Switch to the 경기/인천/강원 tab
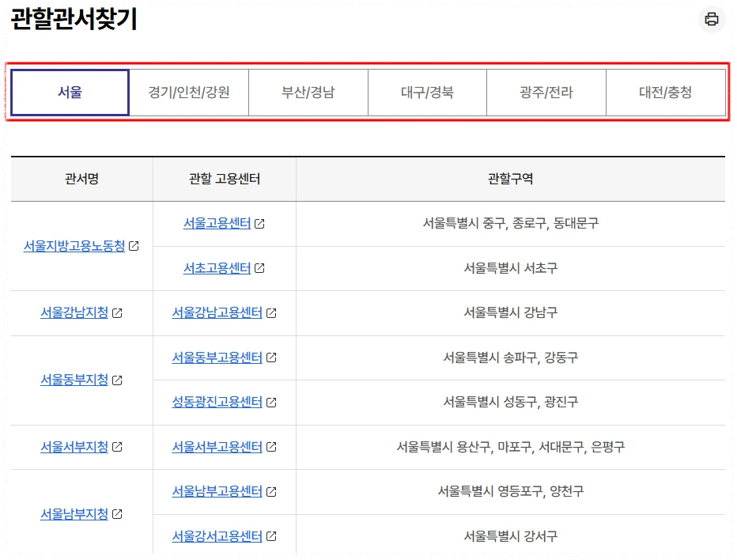Viewport: 737px width, 560px height. point(189,92)
